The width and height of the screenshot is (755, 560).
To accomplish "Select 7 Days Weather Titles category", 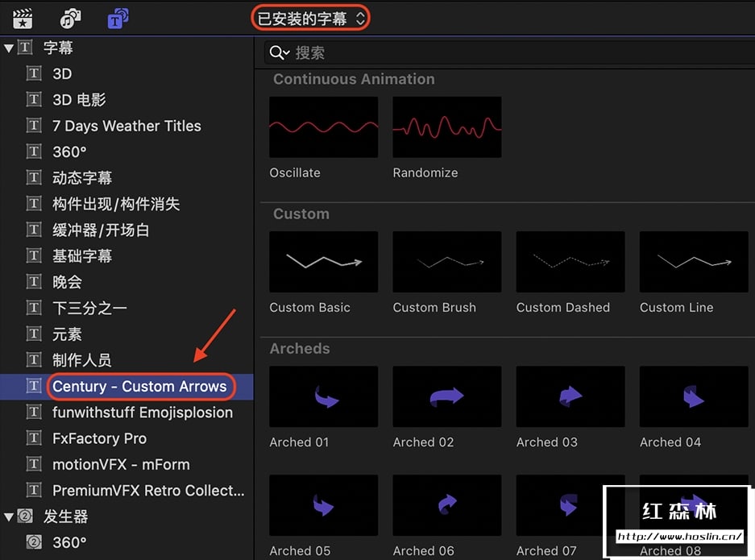I will click(127, 126).
